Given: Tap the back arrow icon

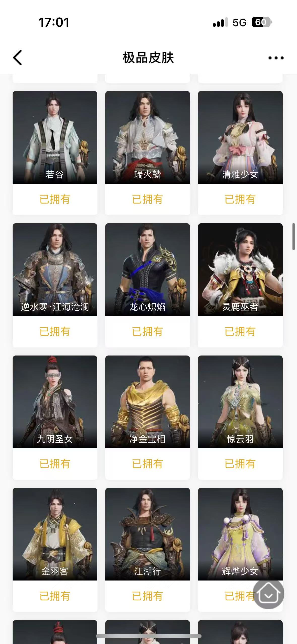Looking at the screenshot, I should click(x=17, y=58).
